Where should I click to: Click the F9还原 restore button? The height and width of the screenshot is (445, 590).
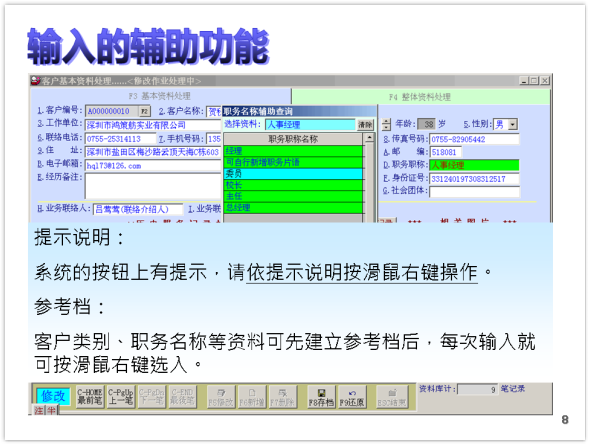point(352,397)
